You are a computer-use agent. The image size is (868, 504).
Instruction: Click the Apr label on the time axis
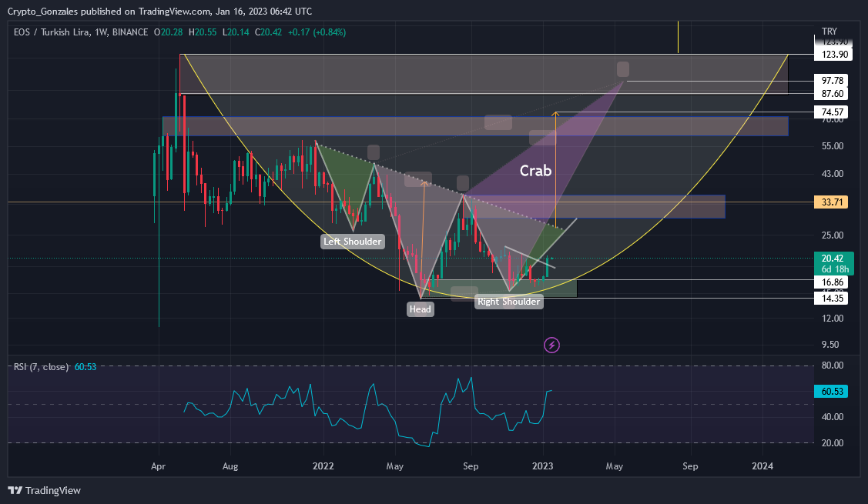159,466
